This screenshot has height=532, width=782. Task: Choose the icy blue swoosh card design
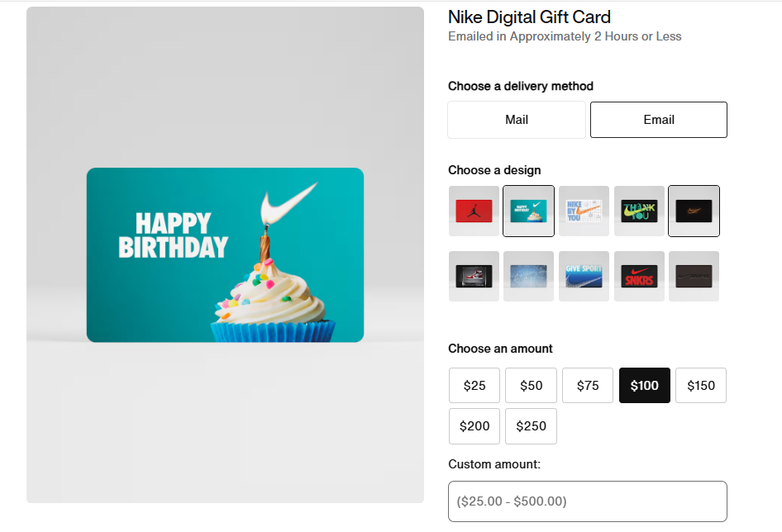[528, 276]
